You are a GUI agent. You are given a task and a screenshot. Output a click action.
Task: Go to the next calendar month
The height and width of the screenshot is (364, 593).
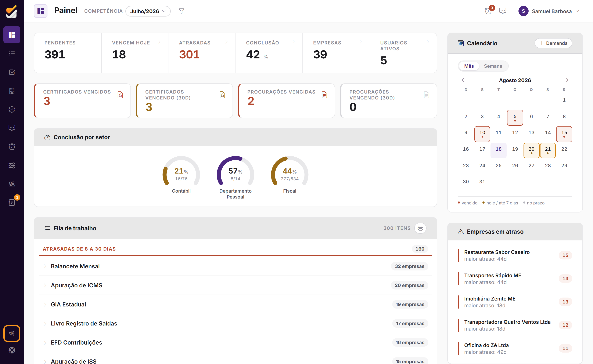pos(567,80)
